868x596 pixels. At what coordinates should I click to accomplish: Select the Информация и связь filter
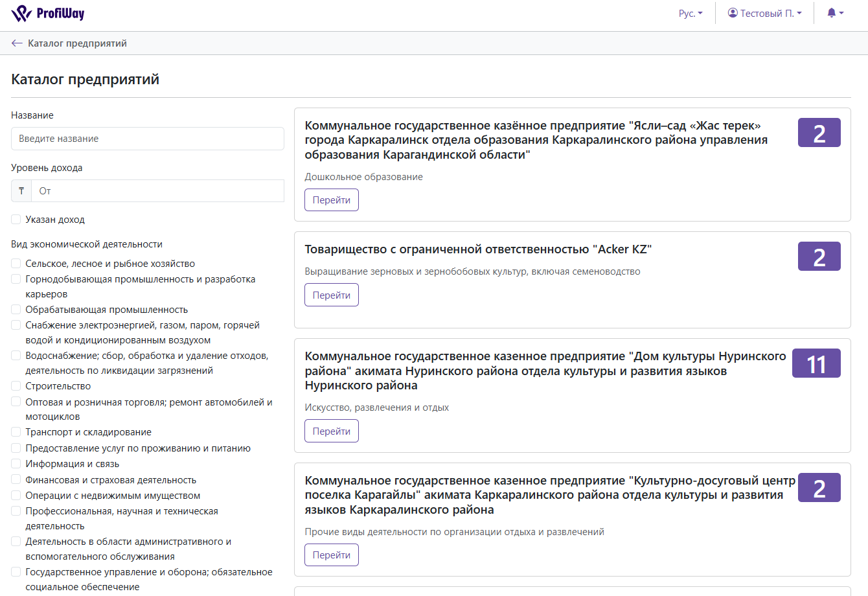(16, 464)
